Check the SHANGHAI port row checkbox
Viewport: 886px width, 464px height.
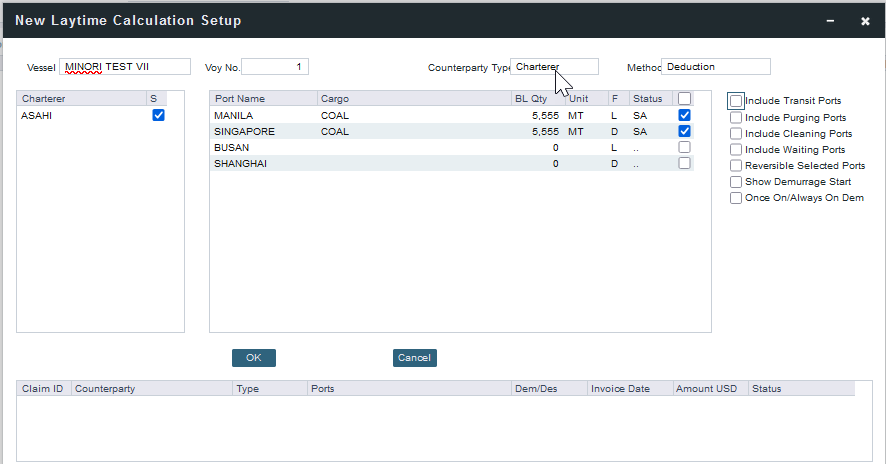tap(684, 163)
